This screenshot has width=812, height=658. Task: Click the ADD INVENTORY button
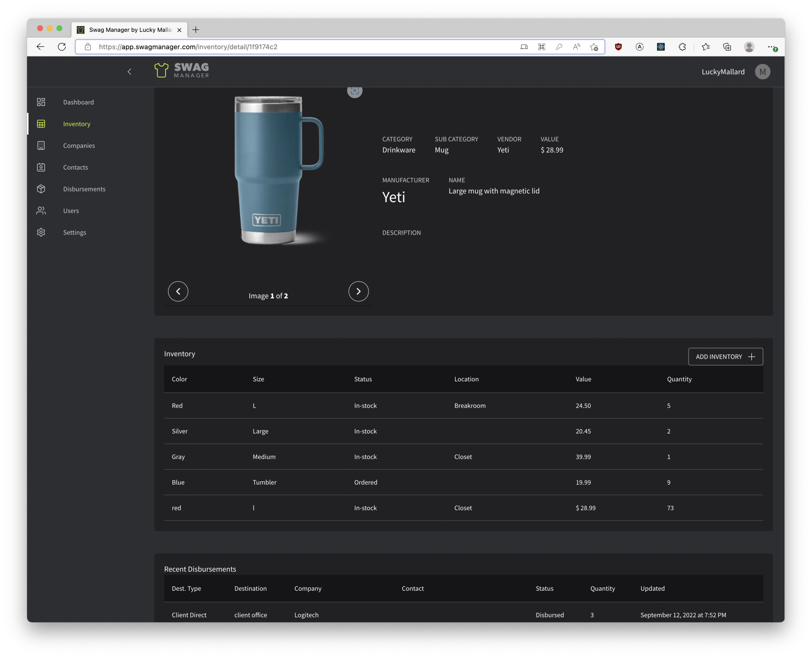point(725,357)
